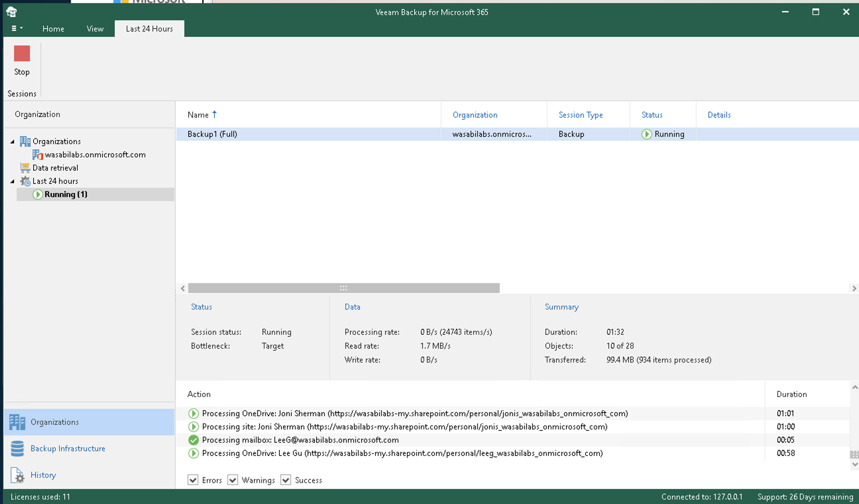Screen dimensions: 859x504
Task: Click the Data section heading
Action: click(x=352, y=307)
